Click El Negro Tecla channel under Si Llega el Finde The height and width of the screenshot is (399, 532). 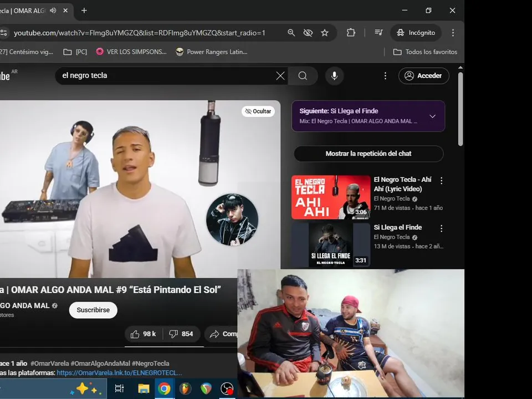click(x=392, y=237)
